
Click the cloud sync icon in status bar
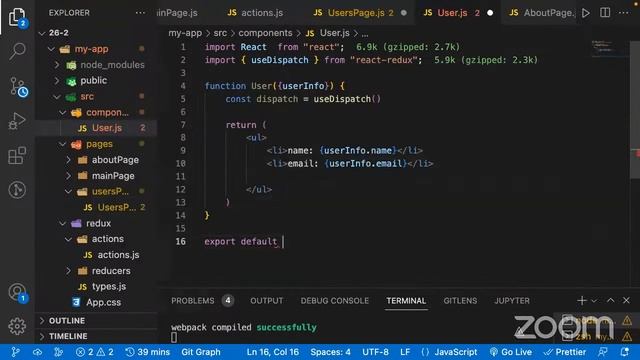point(37,352)
